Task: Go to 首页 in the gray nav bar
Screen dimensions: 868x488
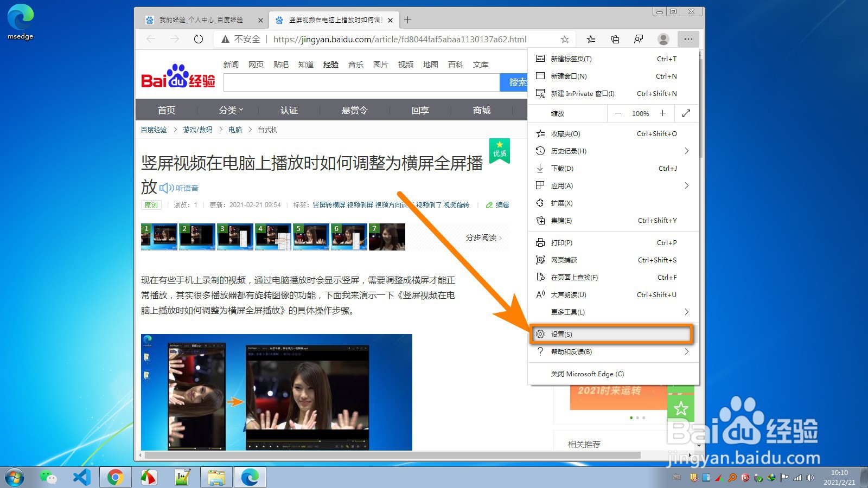Action: (167, 110)
